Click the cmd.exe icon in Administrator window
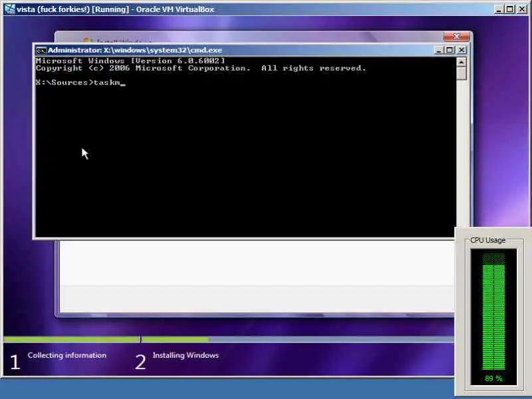Image resolution: width=532 pixels, height=399 pixels. (41, 51)
